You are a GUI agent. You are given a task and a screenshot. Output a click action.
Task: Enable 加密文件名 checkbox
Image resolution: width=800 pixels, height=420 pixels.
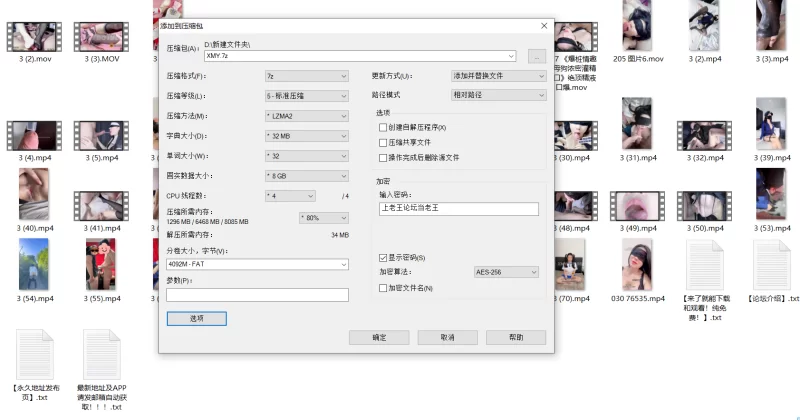pos(383,288)
